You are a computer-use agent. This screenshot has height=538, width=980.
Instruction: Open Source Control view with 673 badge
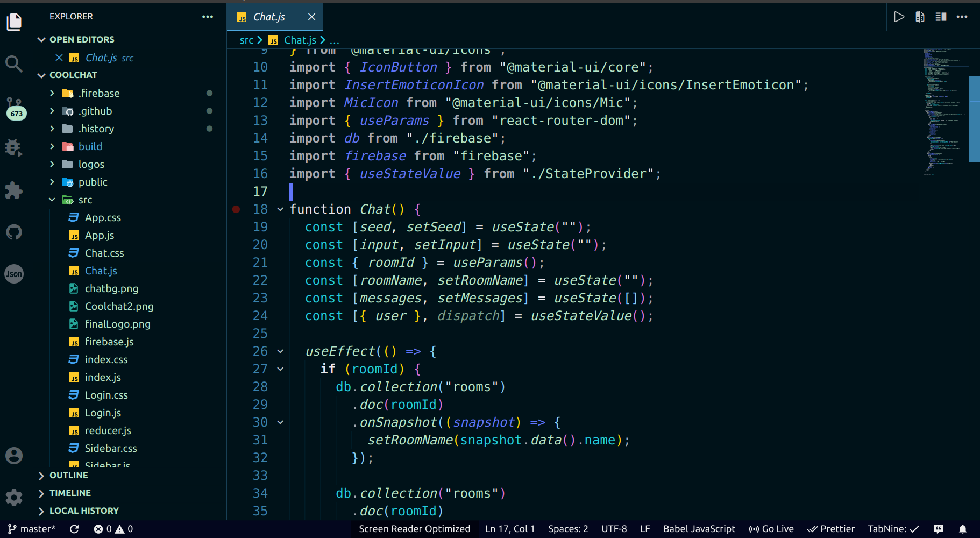tap(15, 108)
